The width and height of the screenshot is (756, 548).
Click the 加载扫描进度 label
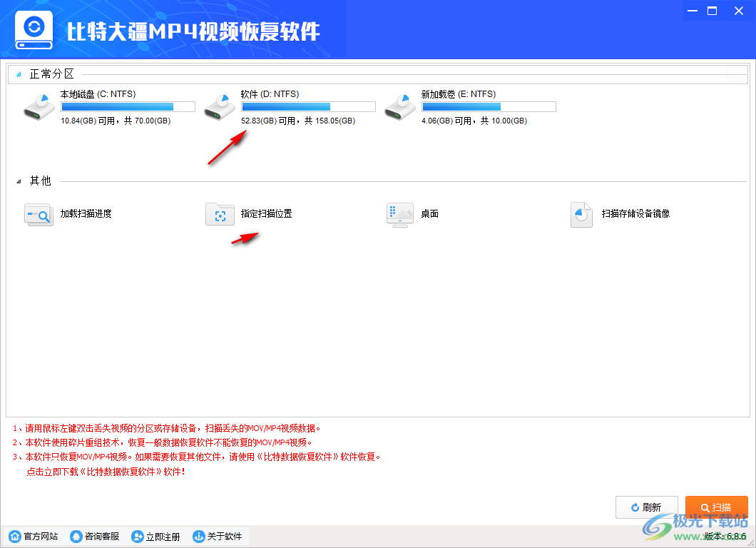click(86, 213)
